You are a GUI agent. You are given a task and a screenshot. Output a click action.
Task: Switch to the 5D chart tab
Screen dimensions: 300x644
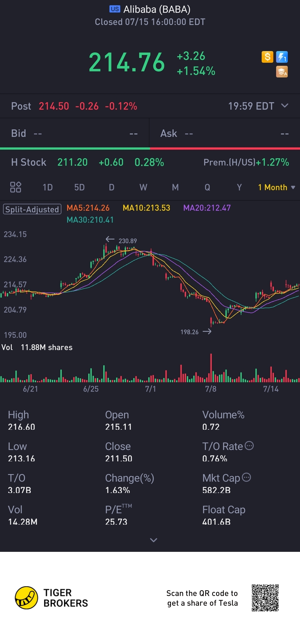point(79,187)
